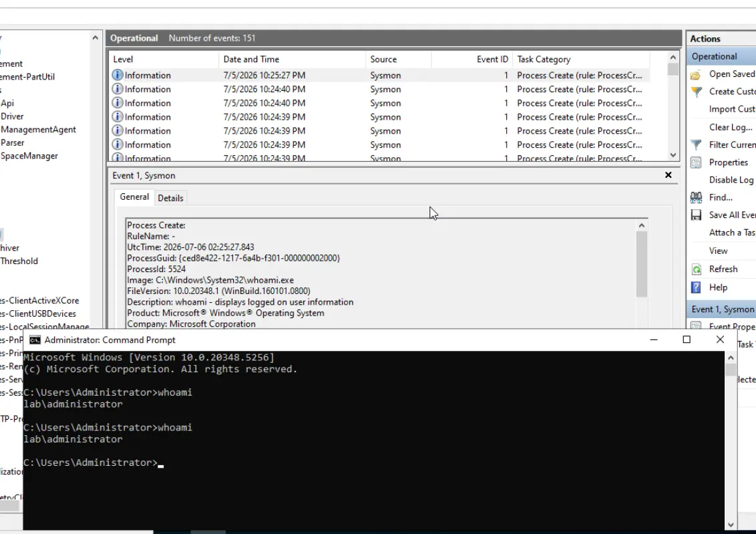Minimize the Command Prompt window
This screenshot has width=756, height=534.
coord(654,340)
